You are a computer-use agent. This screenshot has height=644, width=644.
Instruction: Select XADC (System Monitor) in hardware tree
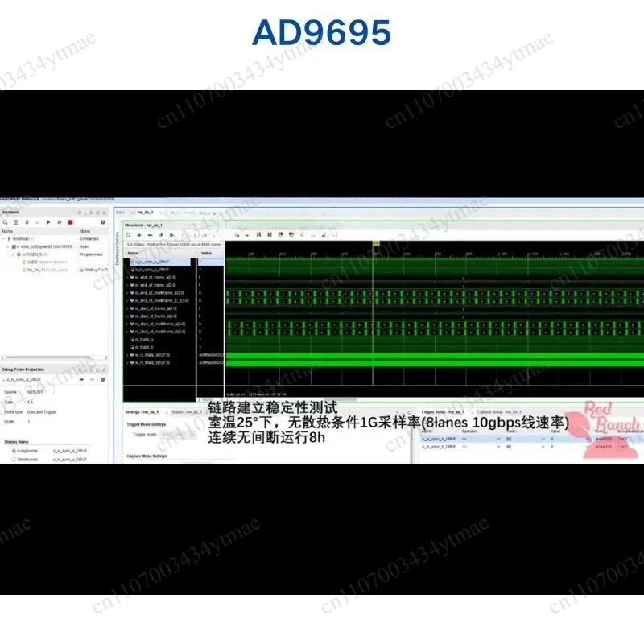pos(47,262)
